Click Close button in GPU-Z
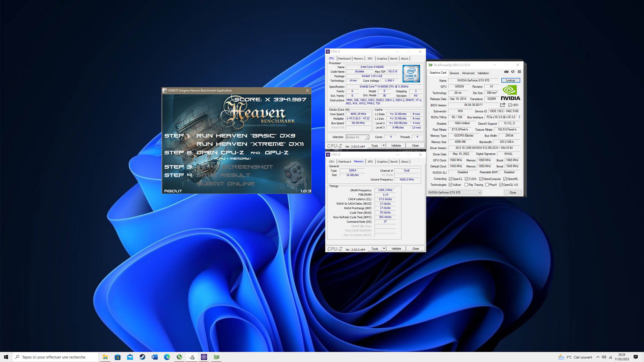The height and width of the screenshot is (362, 644). coord(513,192)
